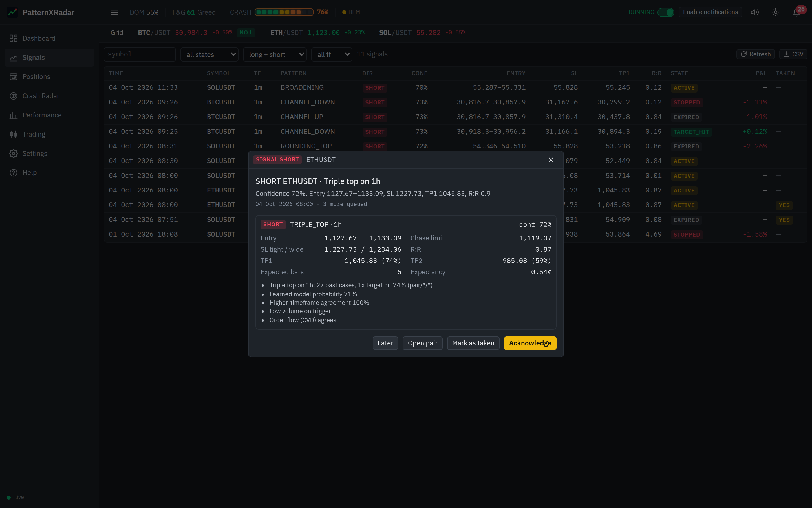
Task: Select the BROADENING signal row
Action: pos(455,88)
